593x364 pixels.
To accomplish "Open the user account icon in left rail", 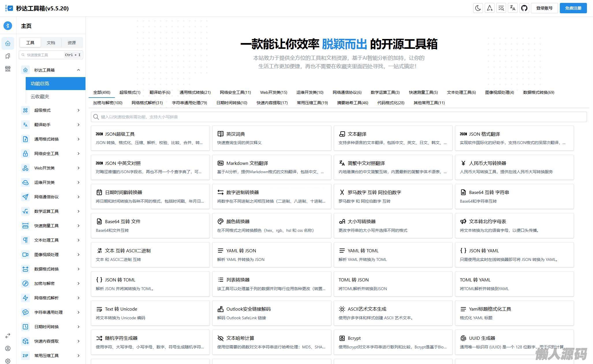I will pos(8,348).
